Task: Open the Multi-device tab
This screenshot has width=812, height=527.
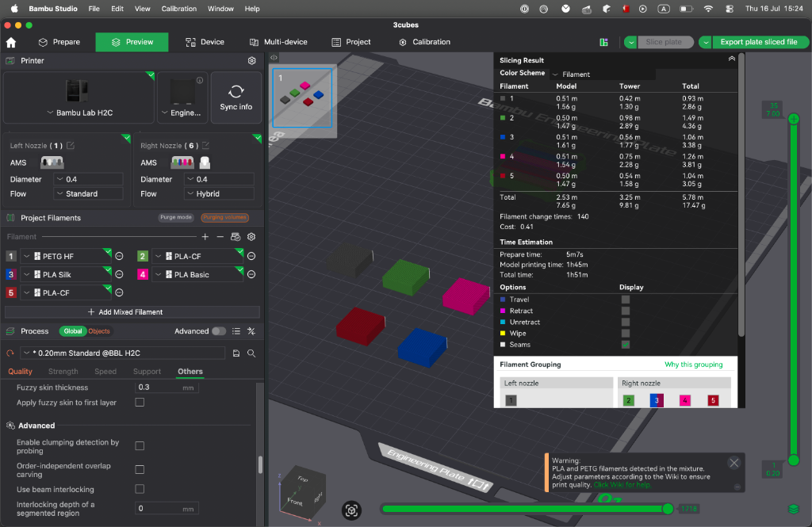Action: coord(278,42)
